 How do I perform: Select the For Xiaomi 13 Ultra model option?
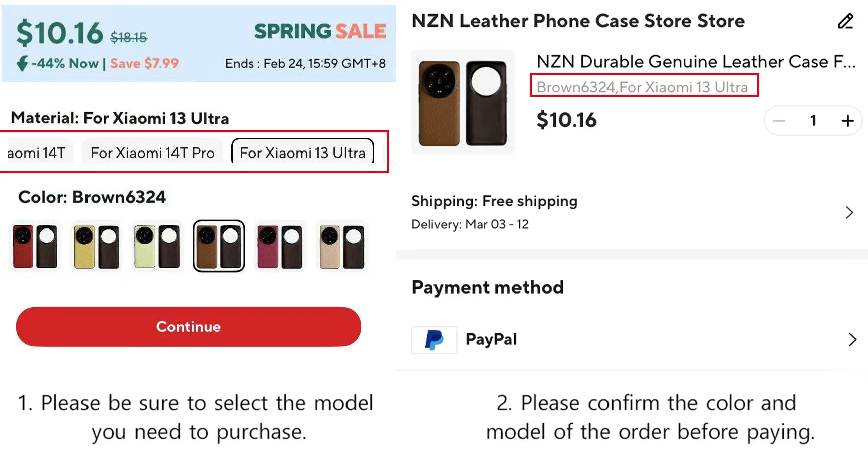[302, 153]
